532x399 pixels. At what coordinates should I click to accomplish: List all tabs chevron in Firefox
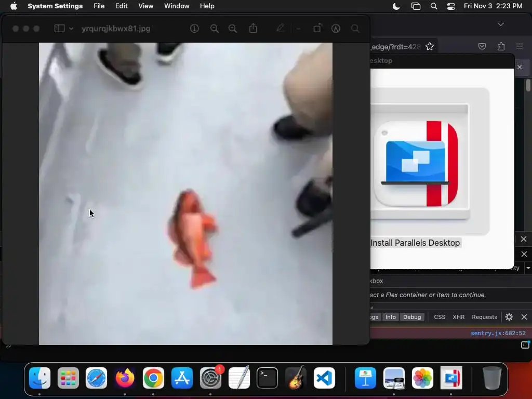pos(501,24)
